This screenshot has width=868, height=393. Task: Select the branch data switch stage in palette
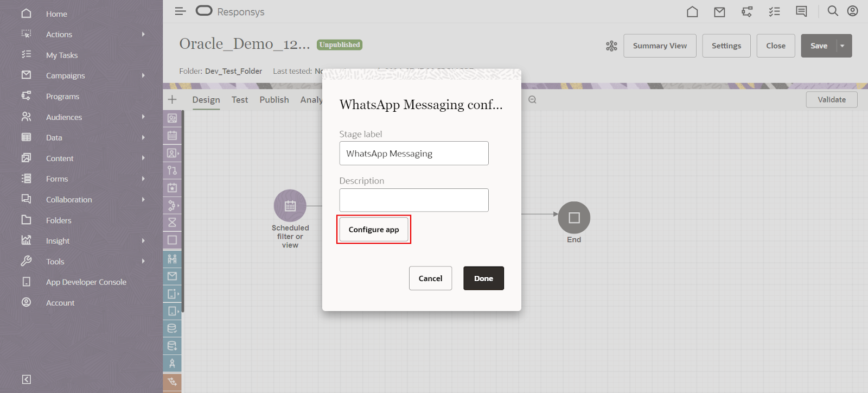[x=172, y=170]
